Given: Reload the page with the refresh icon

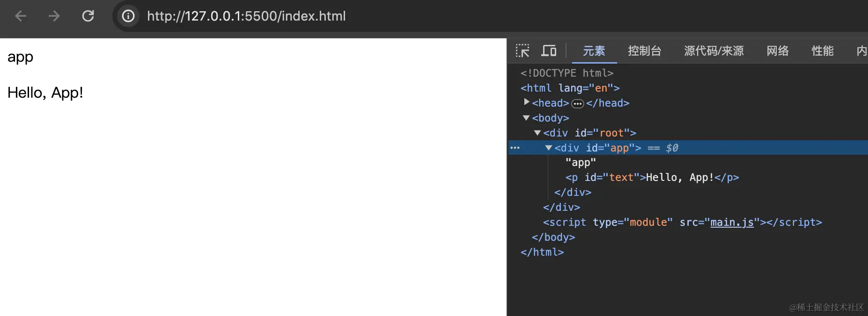Looking at the screenshot, I should (x=88, y=16).
